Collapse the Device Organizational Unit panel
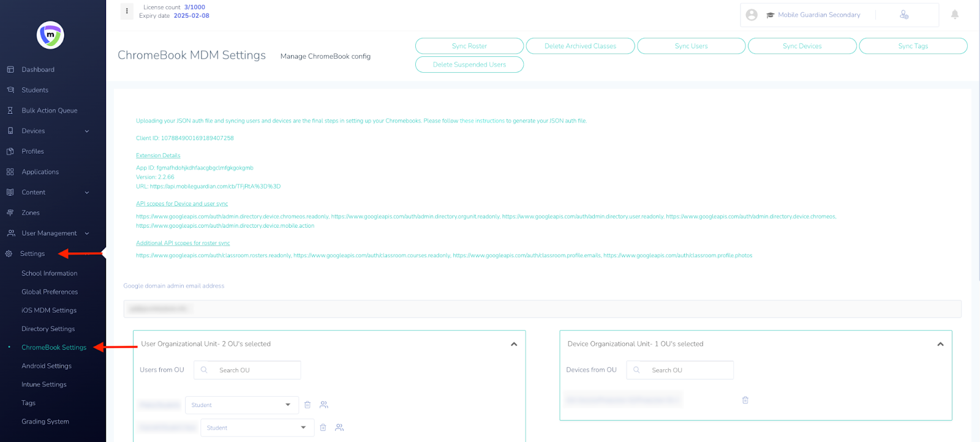Viewport: 980px width, 442px height. tap(940, 344)
